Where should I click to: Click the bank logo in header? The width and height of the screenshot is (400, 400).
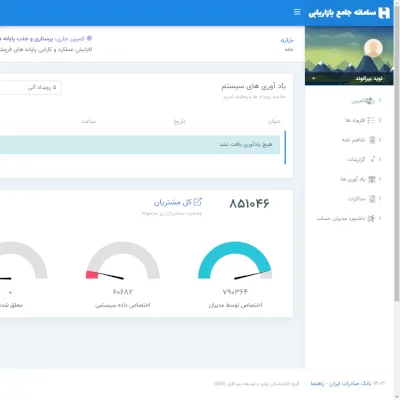click(x=384, y=13)
